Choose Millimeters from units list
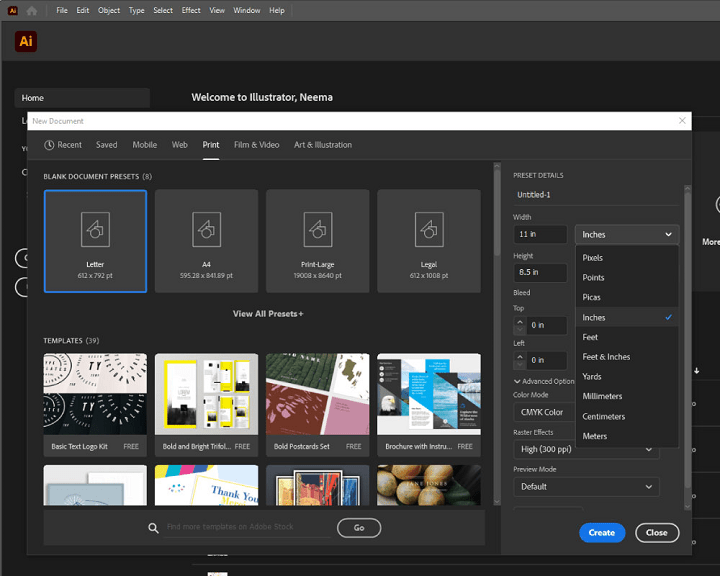Screen dimensions: 720x576 pos(627,396)
